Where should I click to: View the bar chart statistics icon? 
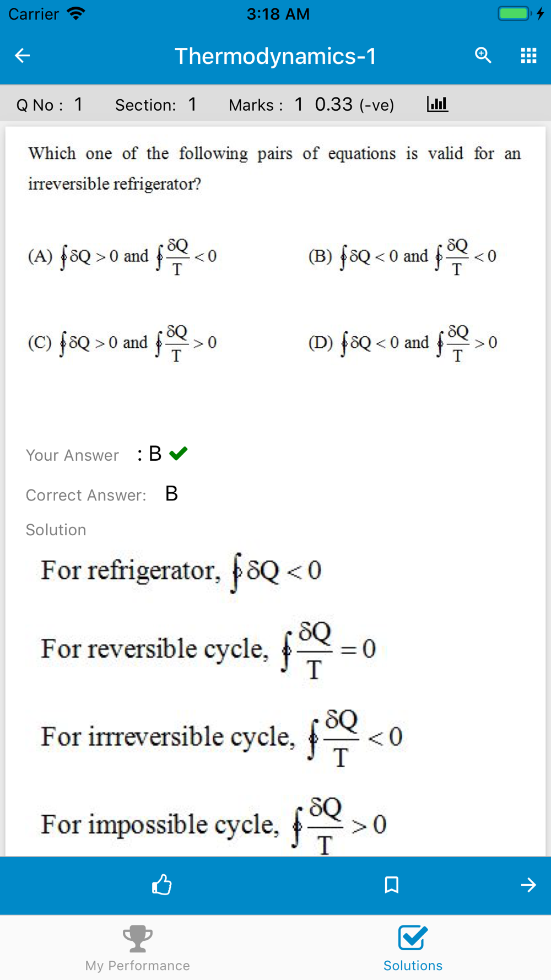pyautogui.click(x=437, y=104)
